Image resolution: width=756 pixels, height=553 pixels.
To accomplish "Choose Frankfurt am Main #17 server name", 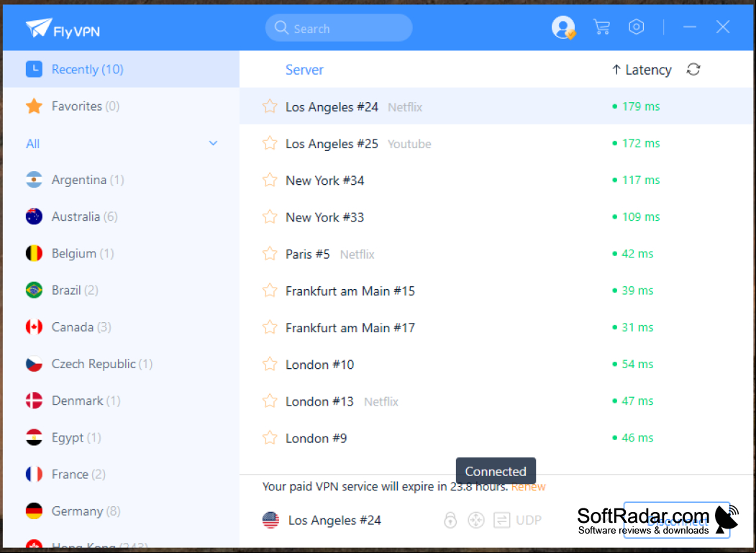I will (350, 328).
